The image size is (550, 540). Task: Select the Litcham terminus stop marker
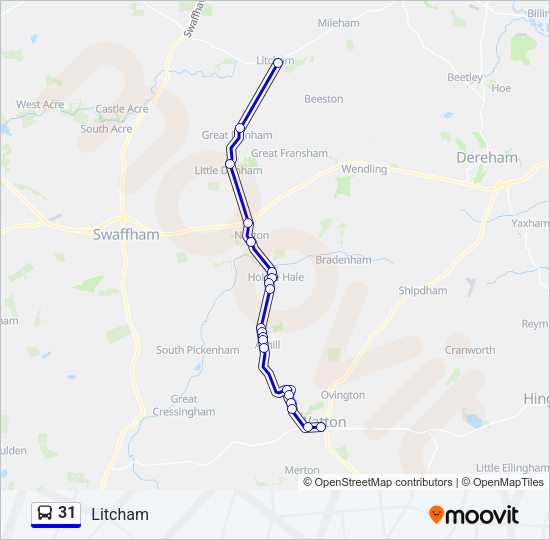(278, 63)
